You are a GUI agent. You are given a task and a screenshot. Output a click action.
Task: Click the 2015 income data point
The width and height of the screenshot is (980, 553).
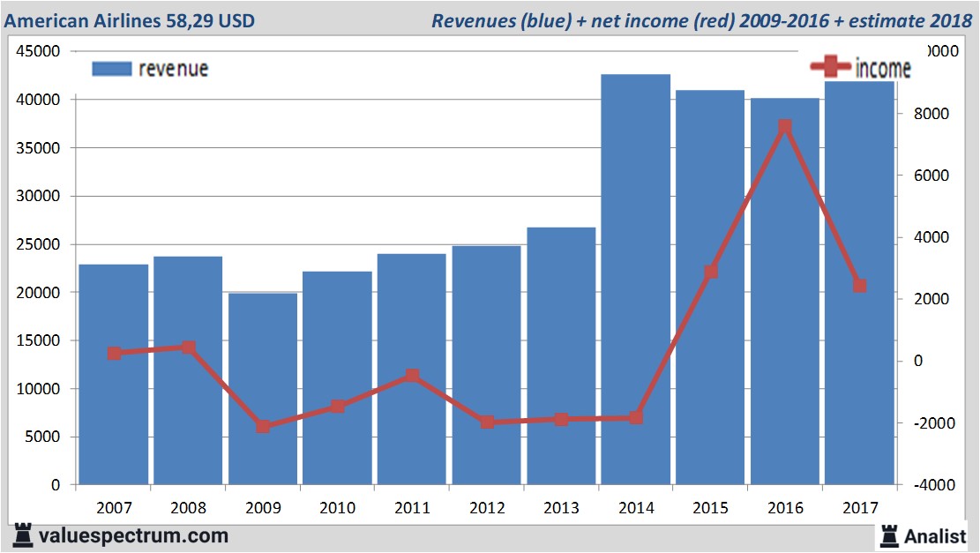(x=711, y=272)
